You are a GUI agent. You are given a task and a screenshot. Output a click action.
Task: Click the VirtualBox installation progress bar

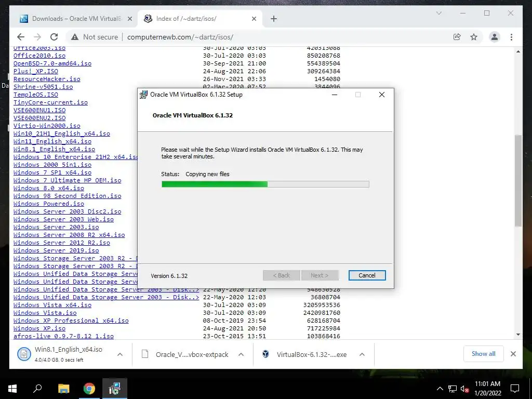[265, 184]
